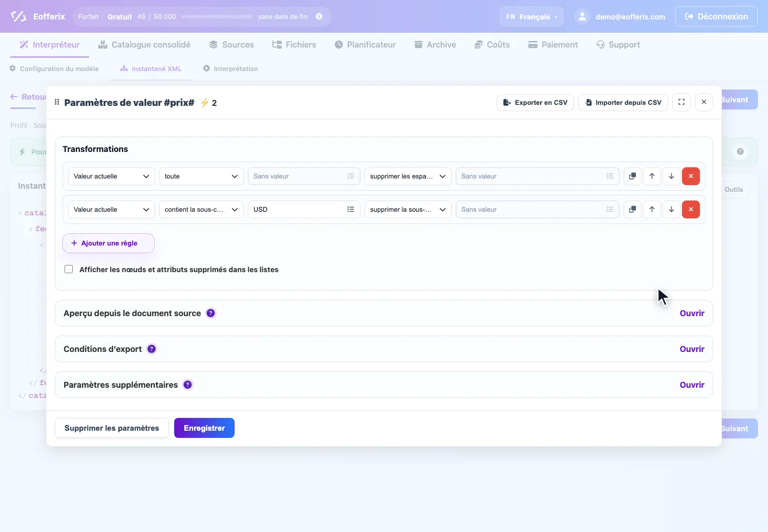Click first rule's condition Sans valeur field
This screenshot has width=768, height=532.
coord(304,176)
